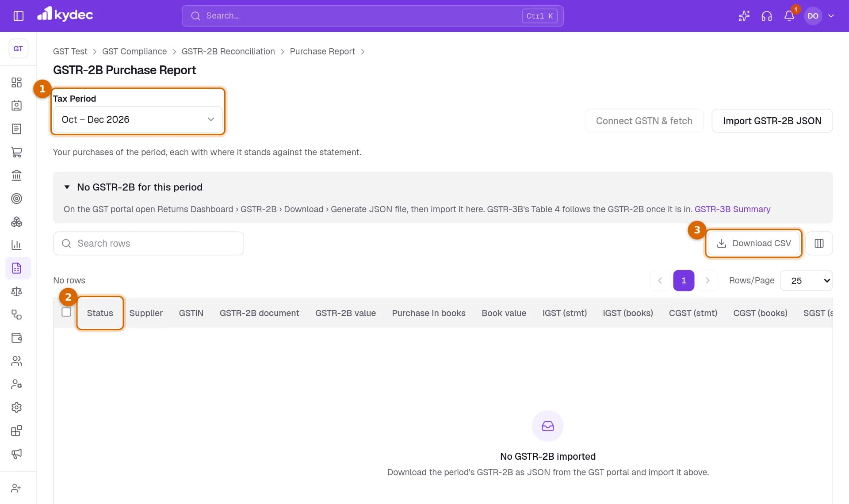The image size is (849, 504).
Task: Open contacts icon in sidebar
Action: [16, 106]
